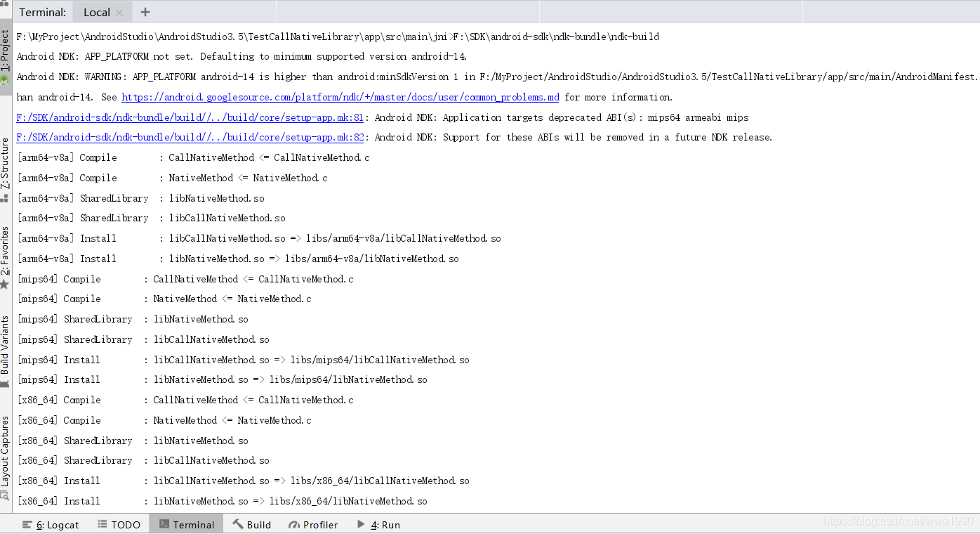This screenshot has width=980, height=534.
Task: Click the Run play icon
Action: pos(361,524)
